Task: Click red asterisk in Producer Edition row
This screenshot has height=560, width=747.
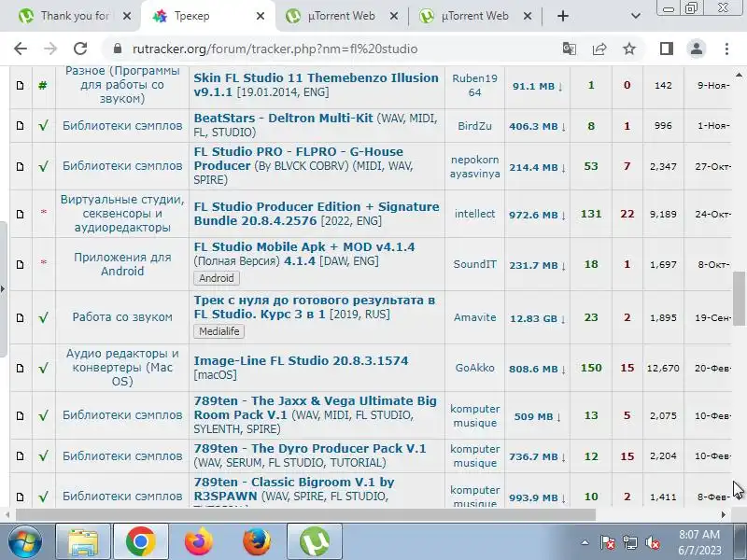Action: tap(44, 212)
